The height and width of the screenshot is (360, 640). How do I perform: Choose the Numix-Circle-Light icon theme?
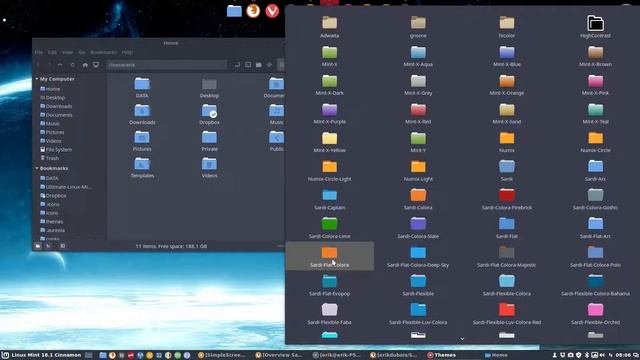[329, 170]
